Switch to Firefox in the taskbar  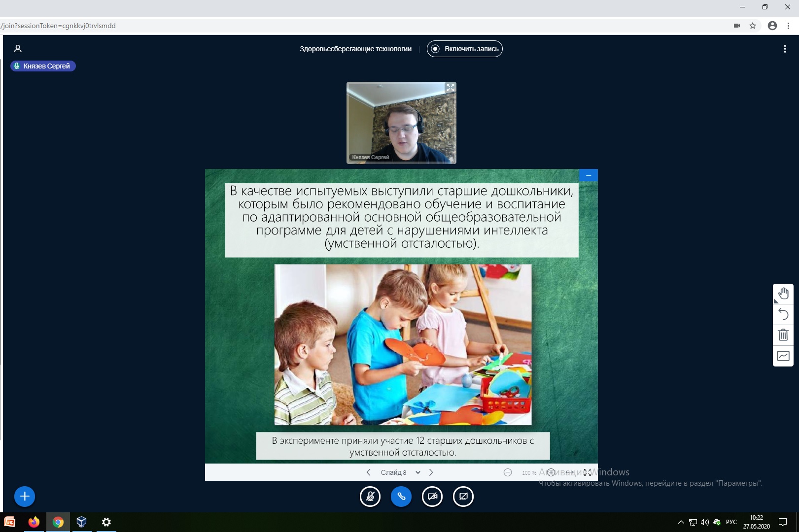coord(34,522)
